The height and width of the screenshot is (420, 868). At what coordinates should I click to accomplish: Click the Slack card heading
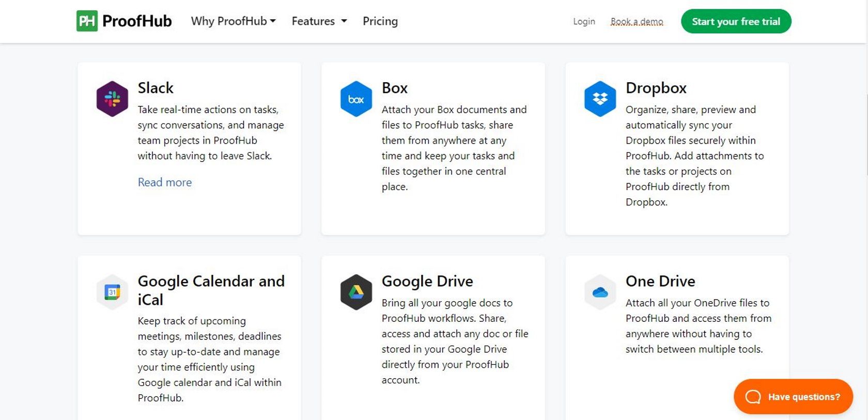point(156,88)
